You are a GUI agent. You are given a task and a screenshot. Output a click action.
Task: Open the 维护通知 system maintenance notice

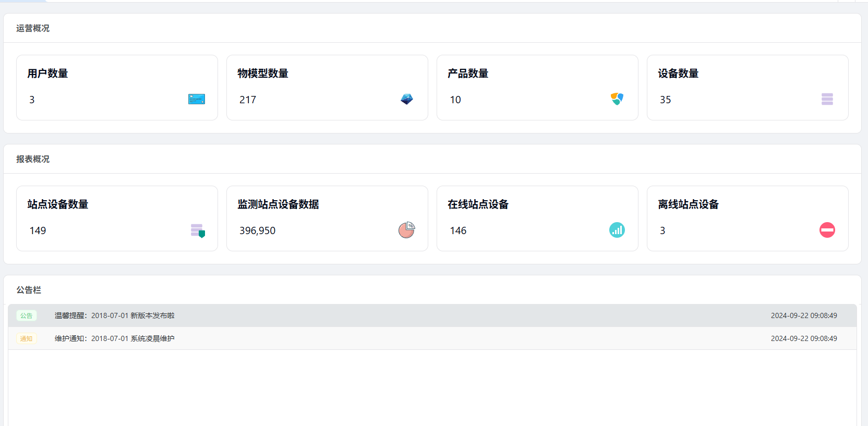[115, 338]
